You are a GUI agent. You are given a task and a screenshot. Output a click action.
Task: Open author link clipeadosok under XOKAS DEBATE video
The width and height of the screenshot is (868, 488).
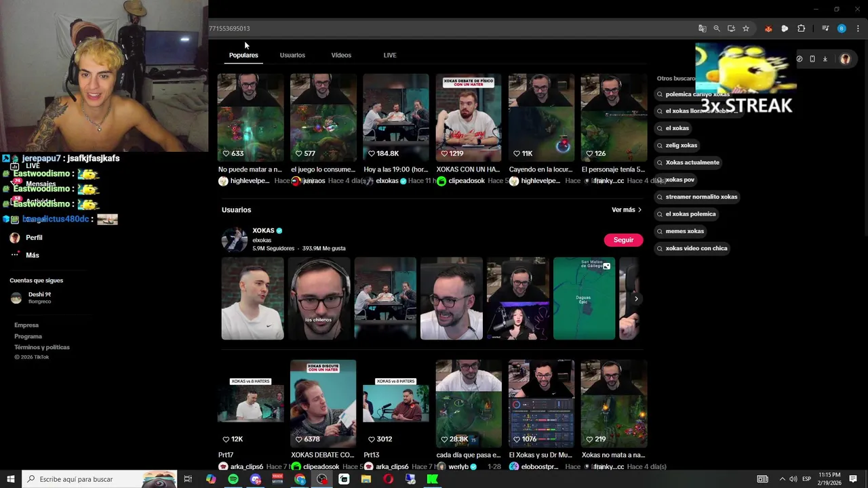[x=321, y=466]
